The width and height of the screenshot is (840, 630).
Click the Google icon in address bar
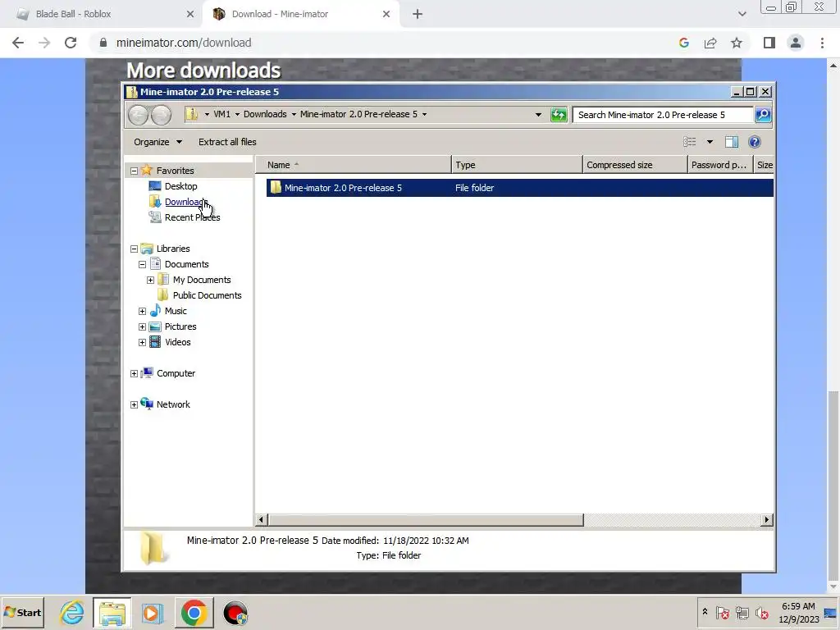pyautogui.click(x=683, y=43)
